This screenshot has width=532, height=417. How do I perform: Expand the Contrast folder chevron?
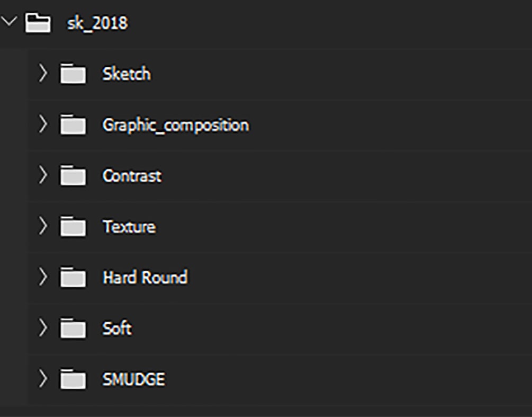tap(42, 174)
